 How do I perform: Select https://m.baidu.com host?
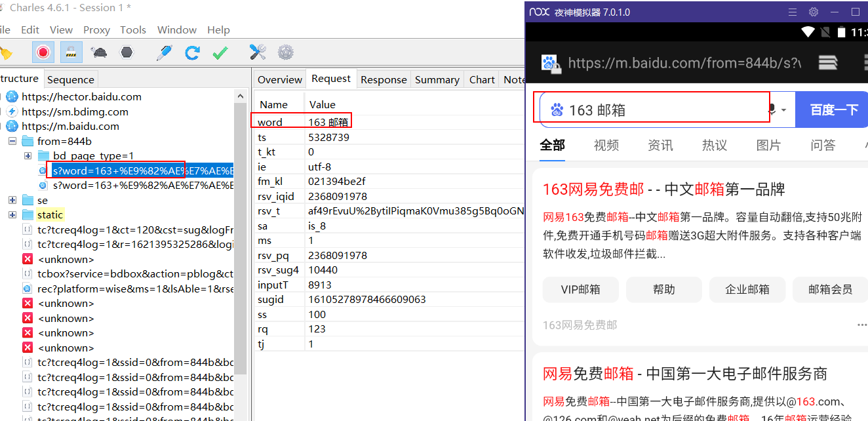[x=70, y=126]
